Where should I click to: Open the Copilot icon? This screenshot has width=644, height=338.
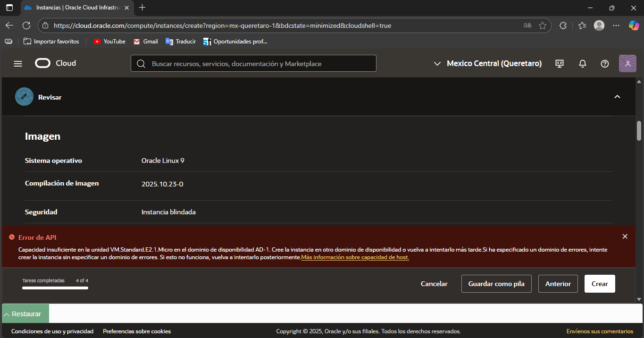[634, 25]
